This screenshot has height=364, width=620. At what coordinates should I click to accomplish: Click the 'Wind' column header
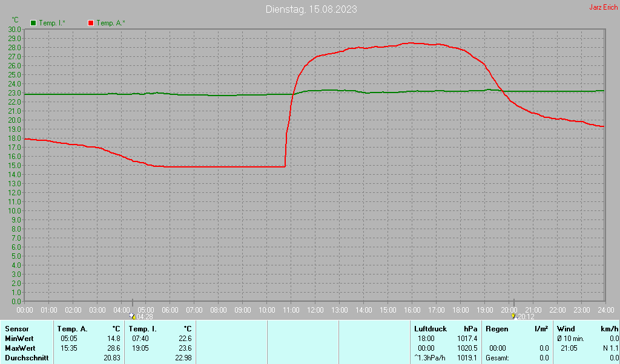[566, 329]
